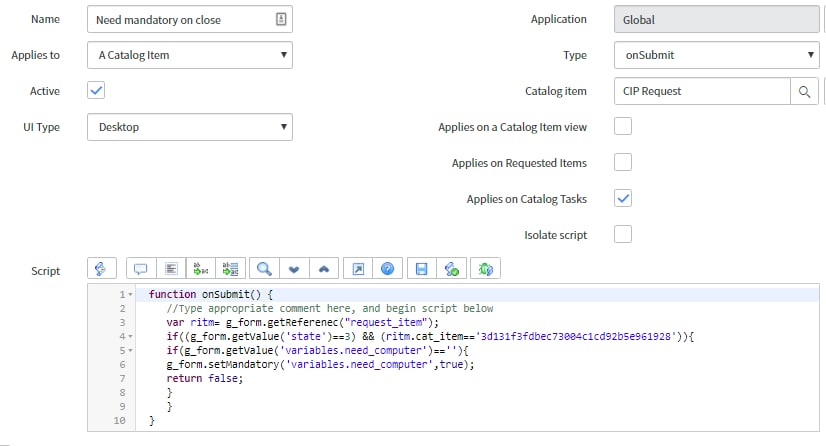Open the script editor help icon
Screen dimensions: 826x446
[x=387, y=269]
